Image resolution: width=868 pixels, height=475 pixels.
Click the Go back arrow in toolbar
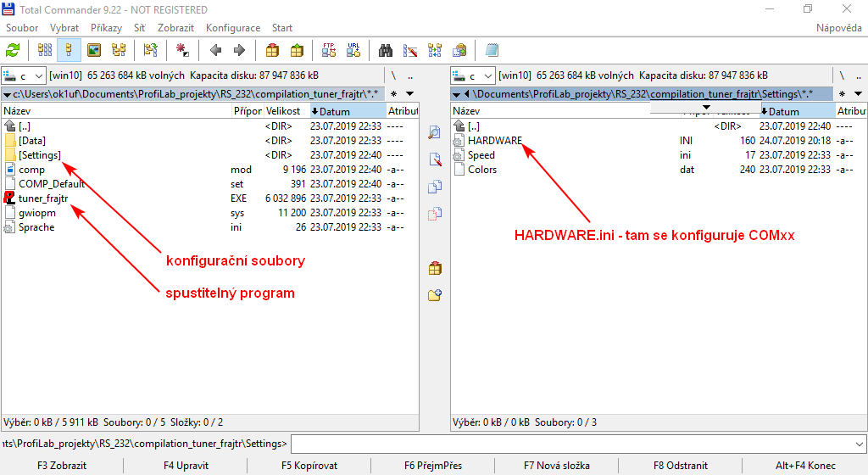pos(215,50)
